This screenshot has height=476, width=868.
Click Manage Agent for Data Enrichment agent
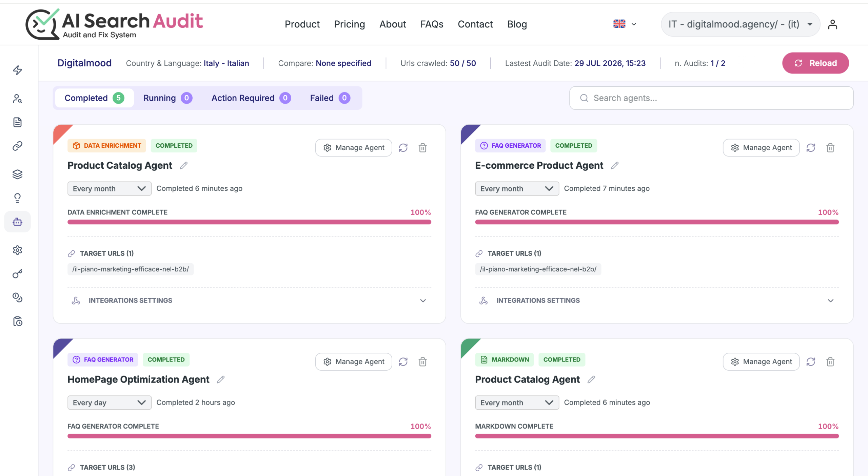[x=354, y=148]
